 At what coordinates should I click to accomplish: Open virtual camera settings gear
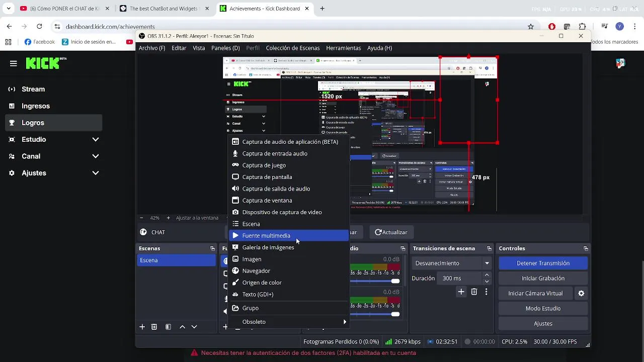coord(581,293)
